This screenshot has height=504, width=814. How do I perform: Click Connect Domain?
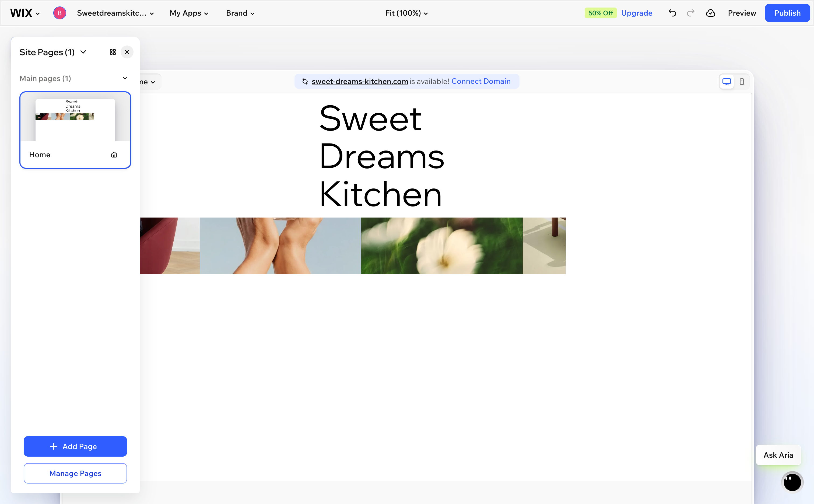pos(481,81)
